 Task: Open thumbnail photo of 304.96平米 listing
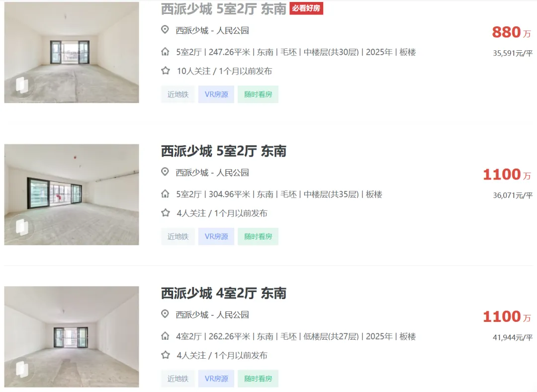[72, 195]
